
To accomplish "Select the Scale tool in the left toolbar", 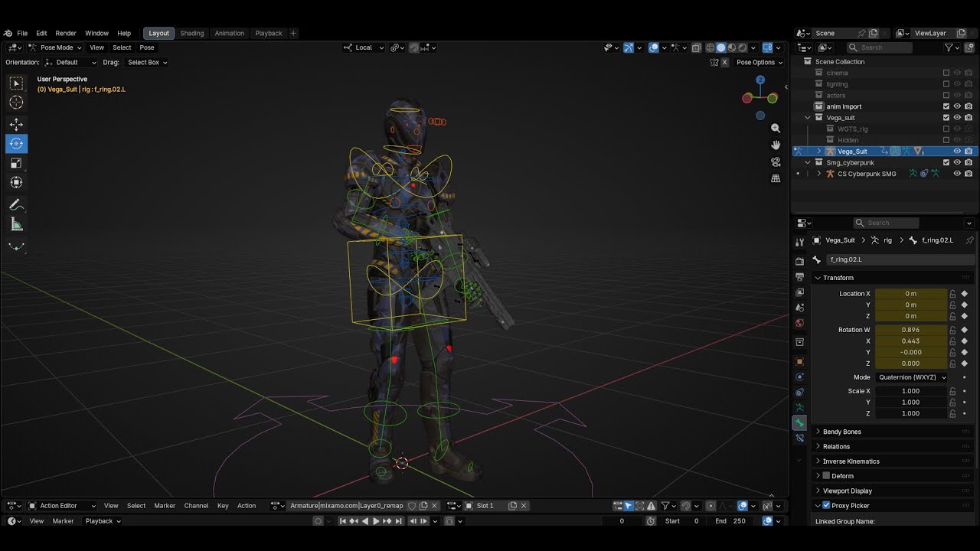I will 16,163.
